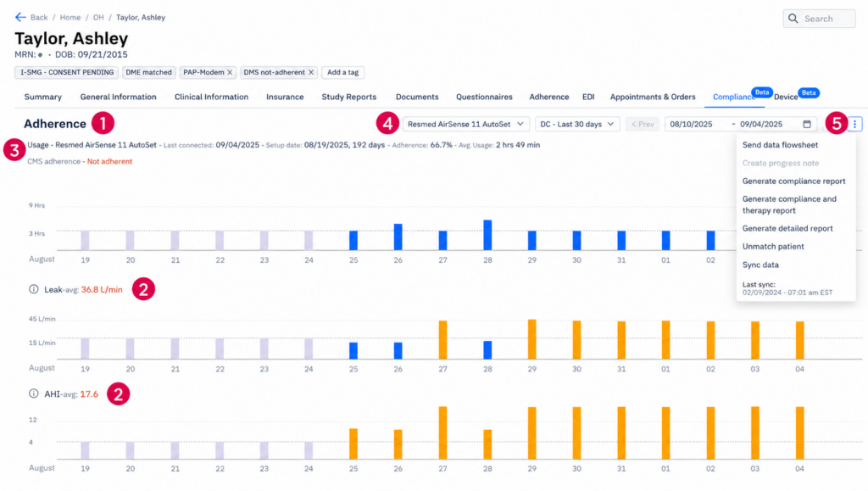The height and width of the screenshot is (491, 868).
Task: Open the Summary tab
Action: (42, 97)
